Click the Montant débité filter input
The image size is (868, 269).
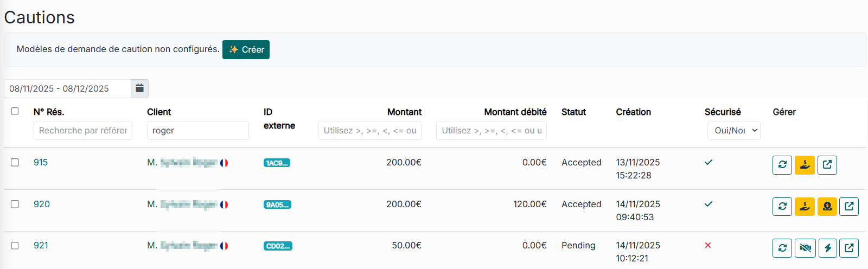click(491, 131)
